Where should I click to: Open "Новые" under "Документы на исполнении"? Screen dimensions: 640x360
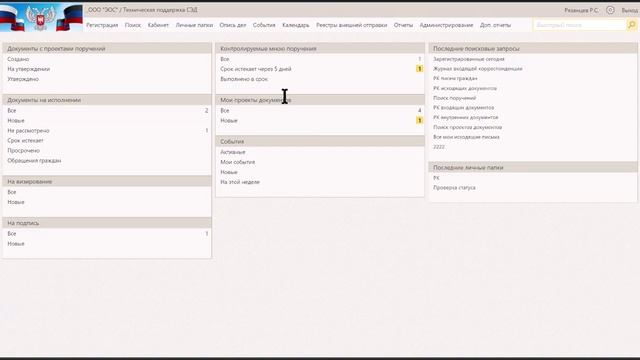[16, 121]
